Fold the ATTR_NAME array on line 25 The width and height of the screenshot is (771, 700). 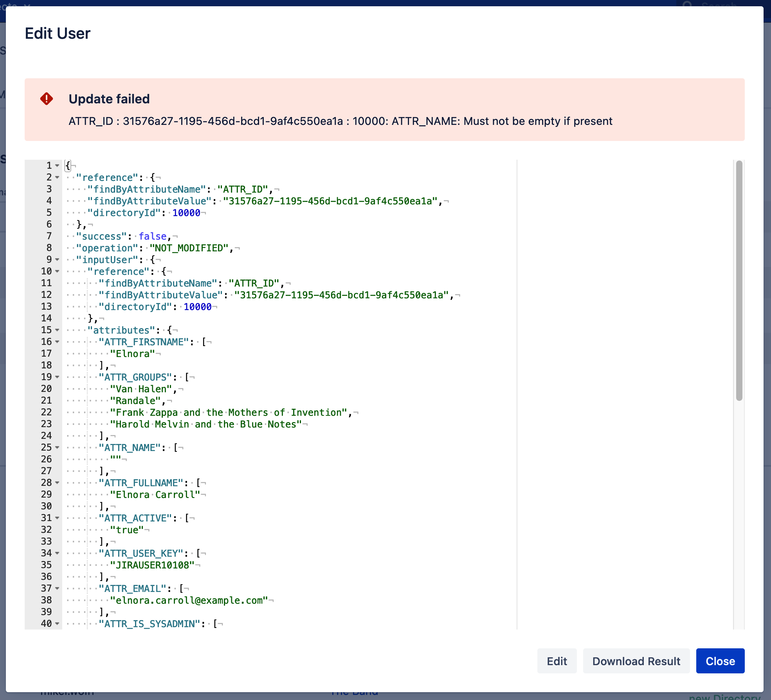(x=57, y=447)
